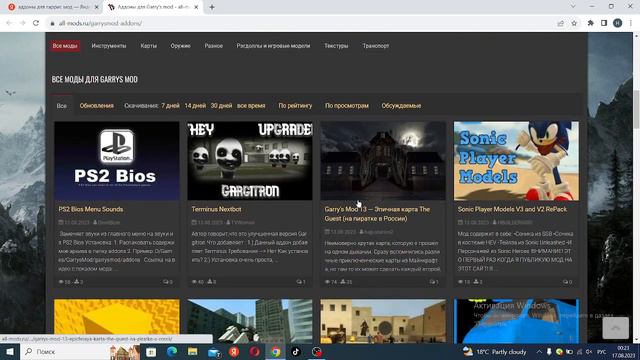Open File Explorer from the taskbar
640x360 pixels.
tap(193, 351)
